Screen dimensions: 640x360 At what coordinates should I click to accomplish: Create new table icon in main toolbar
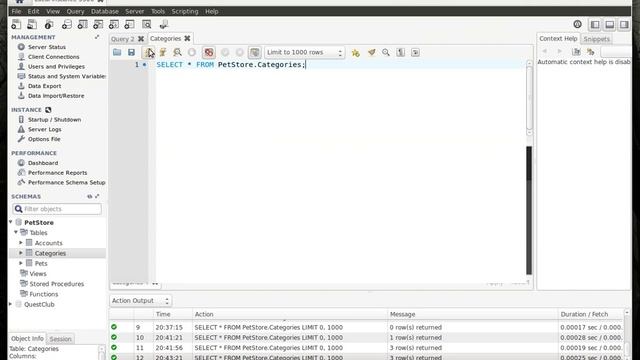82,24
